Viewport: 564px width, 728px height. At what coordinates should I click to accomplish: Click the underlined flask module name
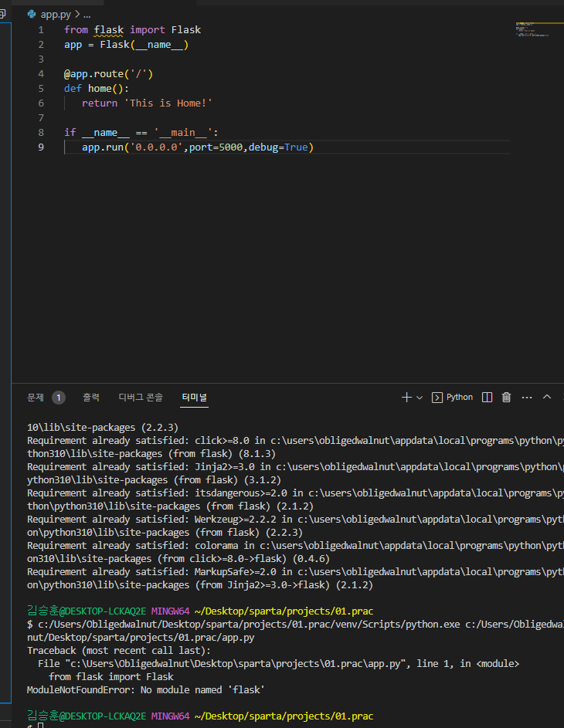[109, 29]
